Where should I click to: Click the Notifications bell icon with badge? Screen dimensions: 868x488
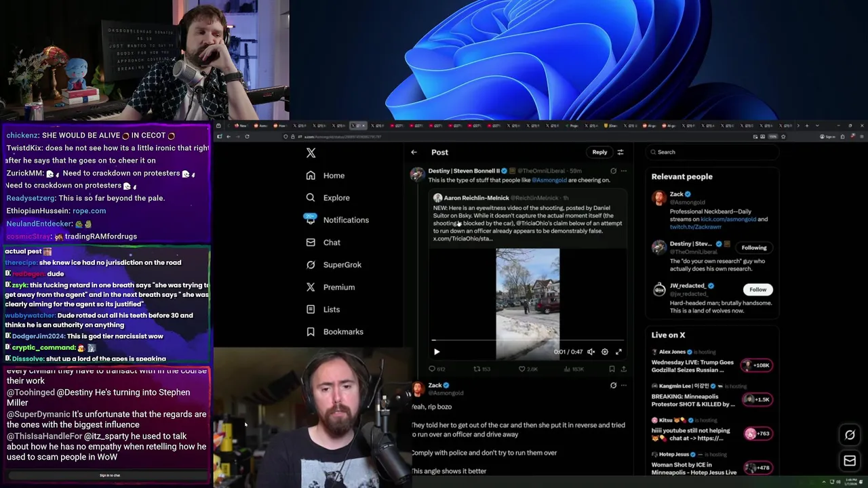[311, 220]
